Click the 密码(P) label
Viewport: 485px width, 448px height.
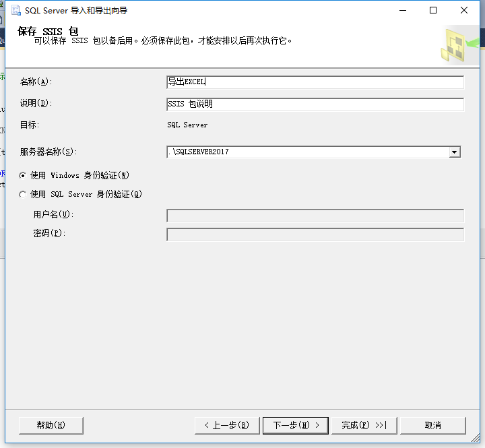point(49,233)
